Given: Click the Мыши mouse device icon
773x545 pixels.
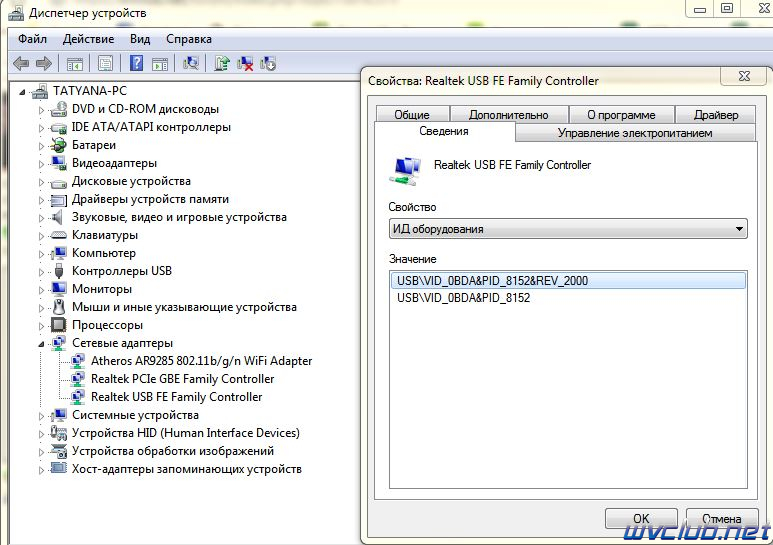Looking at the screenshot, I should pos(59,307).
